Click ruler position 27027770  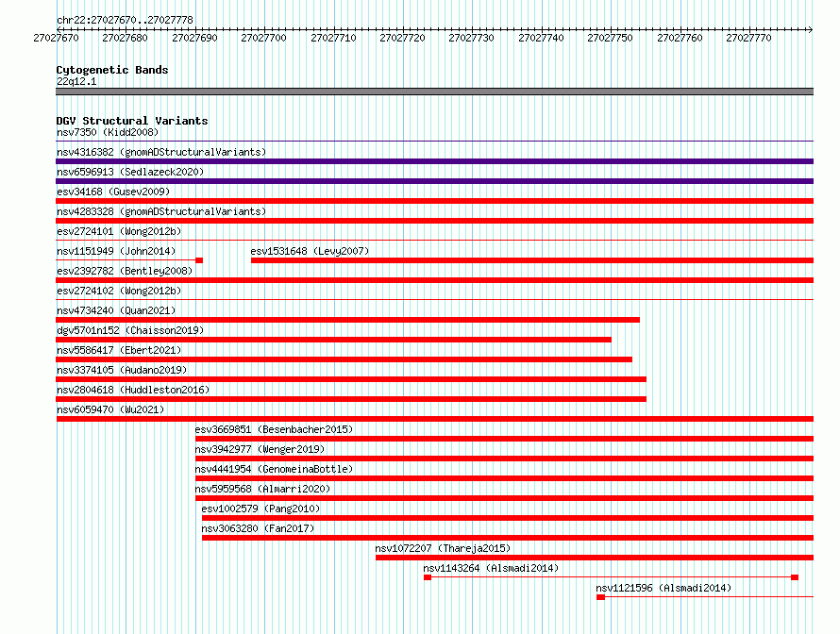tap(749, 38)
